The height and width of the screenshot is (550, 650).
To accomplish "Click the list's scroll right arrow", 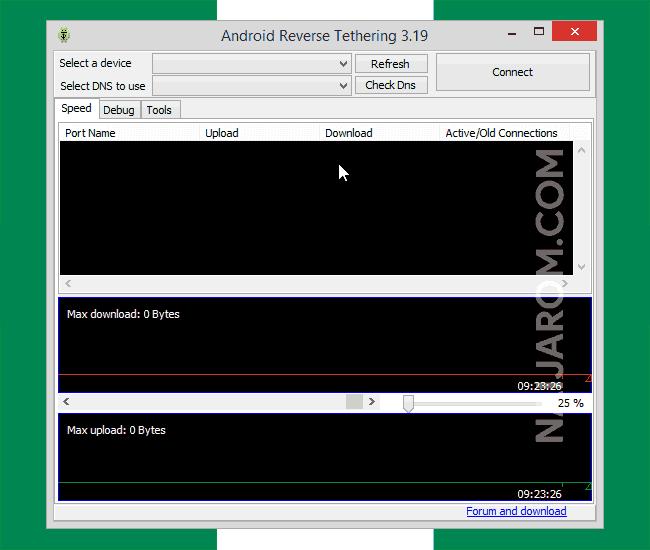I will [565, 283].
